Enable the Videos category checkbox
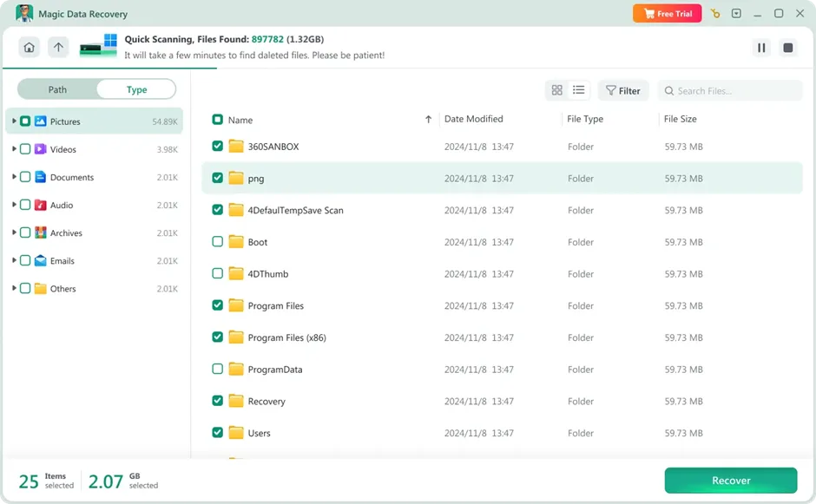 tap(24, 148)
